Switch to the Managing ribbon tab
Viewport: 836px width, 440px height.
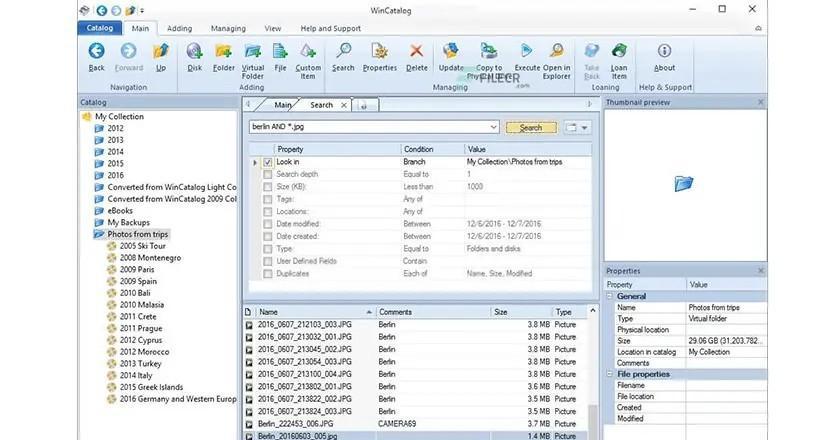click(228, 28)
